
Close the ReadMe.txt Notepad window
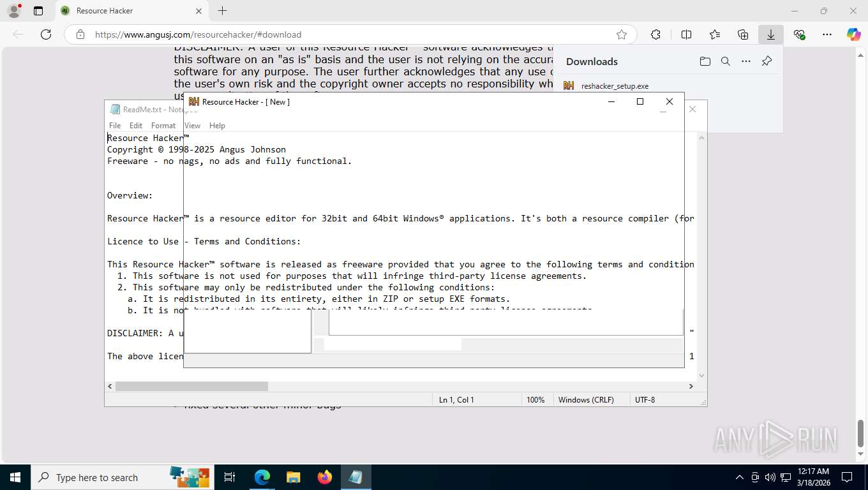click(x=692, y=109)
